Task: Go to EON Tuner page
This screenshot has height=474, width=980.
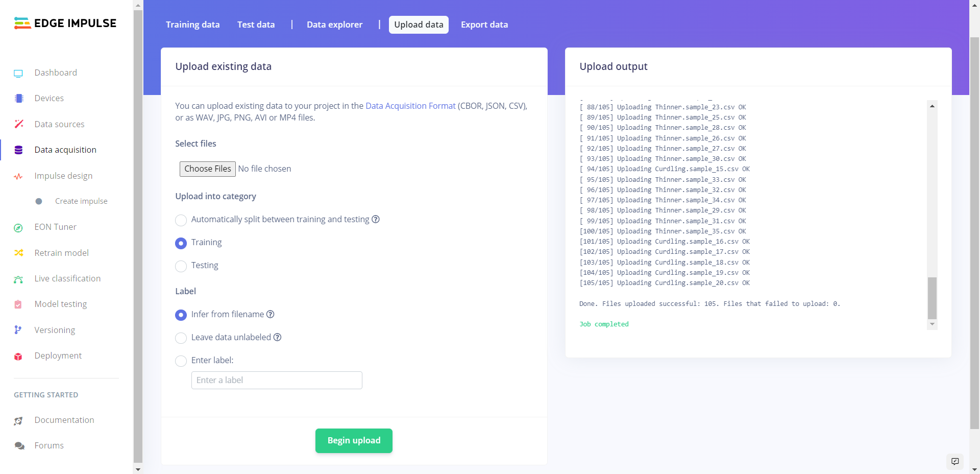Action: (55, 227)
